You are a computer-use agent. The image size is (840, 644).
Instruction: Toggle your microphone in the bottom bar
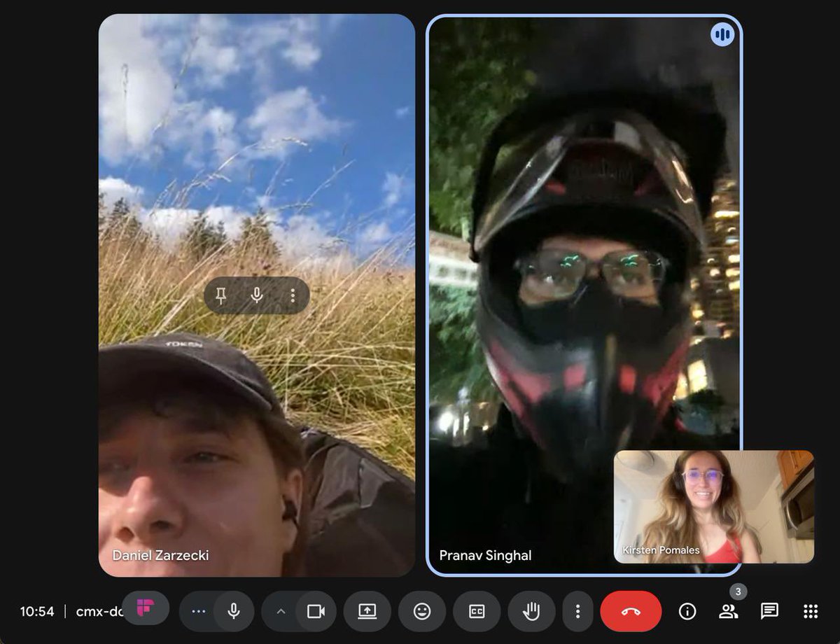click(x=234, y=611)
